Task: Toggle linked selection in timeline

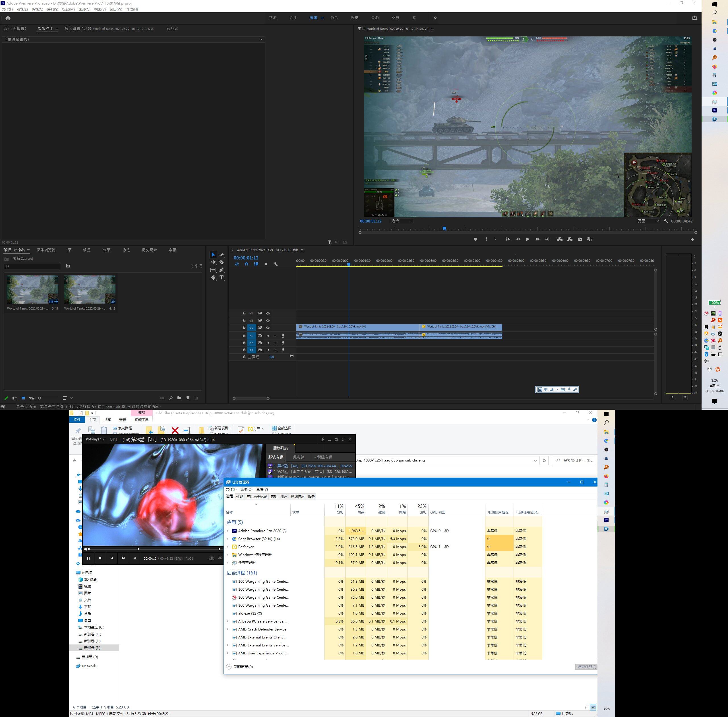Action: tap(256, 264)
